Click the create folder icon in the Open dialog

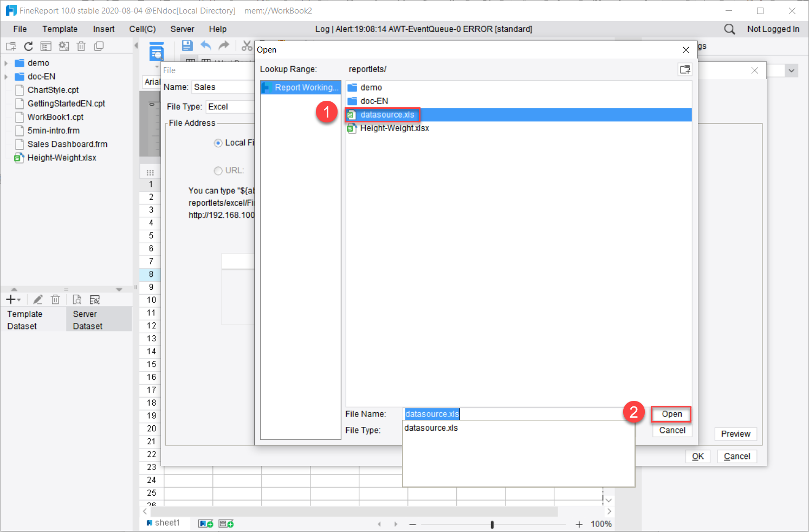coord(685,69)
